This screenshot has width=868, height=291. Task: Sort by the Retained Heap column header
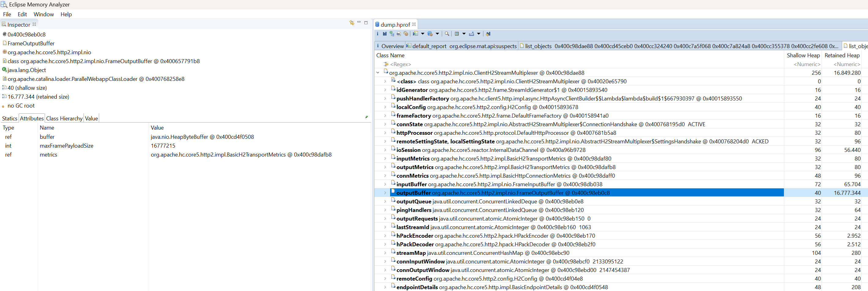(842, 55)
